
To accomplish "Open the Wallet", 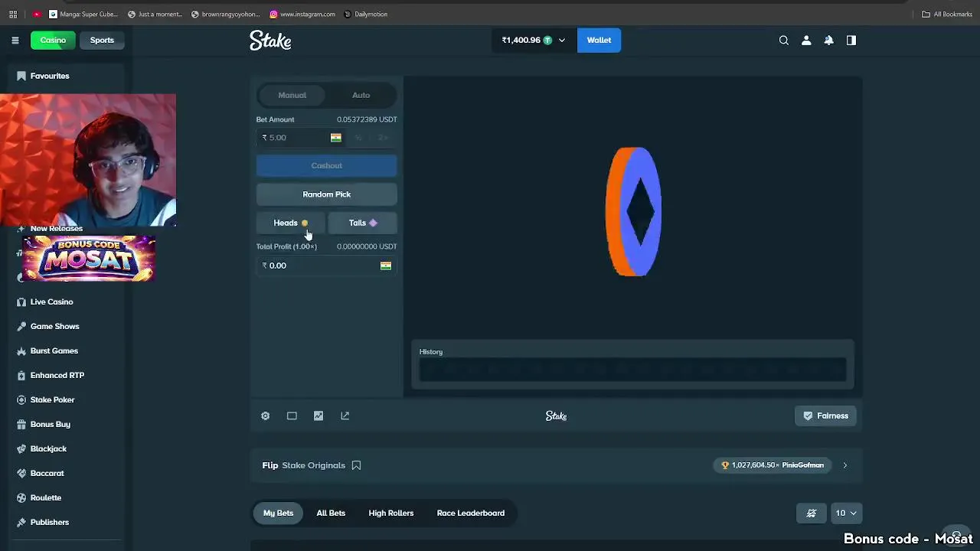I will tap(599, 41).
